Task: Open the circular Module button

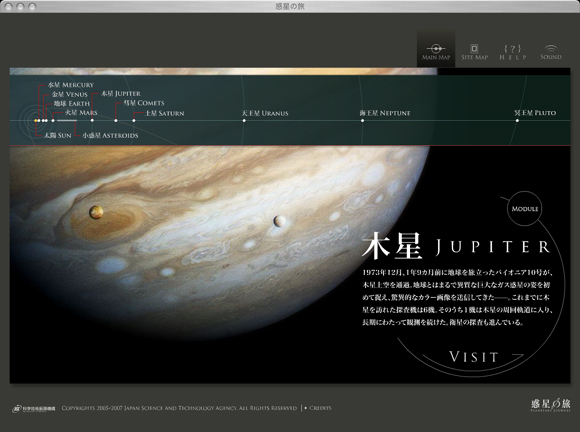Action: coord(525,209)
